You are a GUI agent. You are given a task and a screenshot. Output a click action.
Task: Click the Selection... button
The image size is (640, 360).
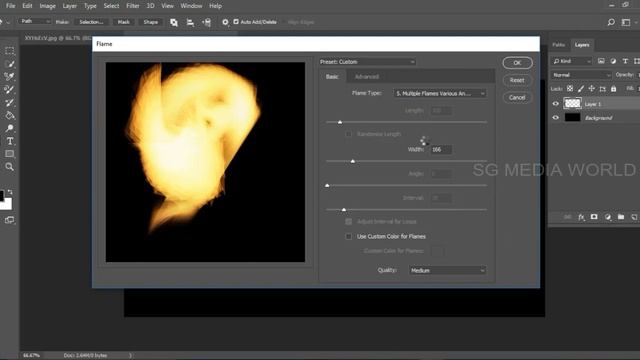click(91, 22)
